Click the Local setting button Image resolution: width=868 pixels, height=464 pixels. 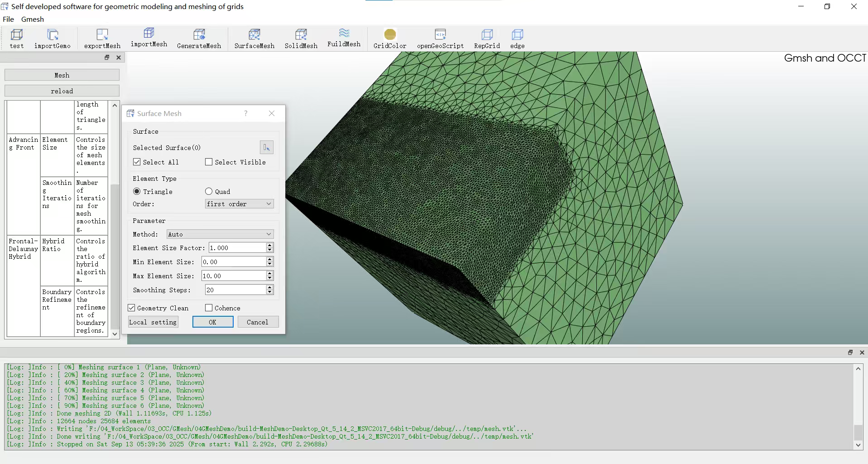click(x=153, y=322)
